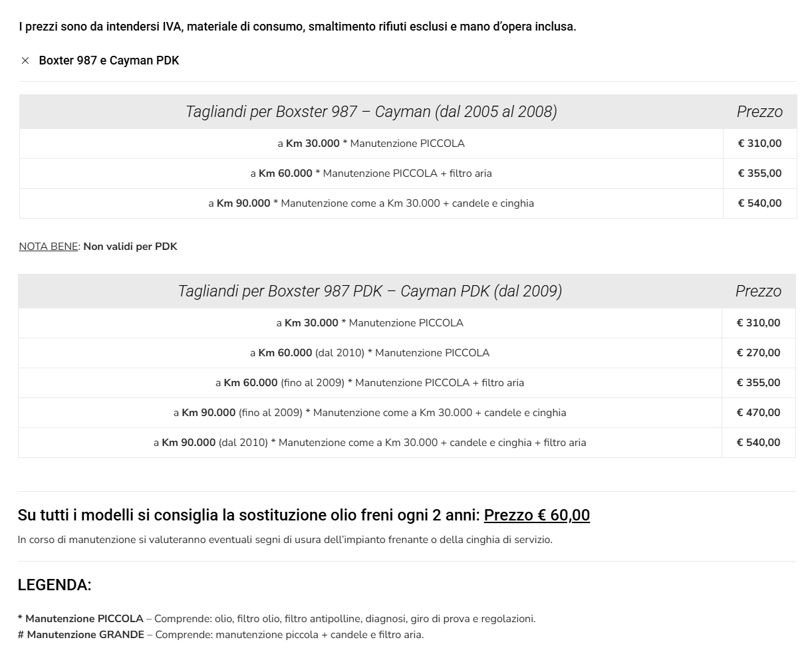Click the NOTA BENE underlined text

click(49, 247)
